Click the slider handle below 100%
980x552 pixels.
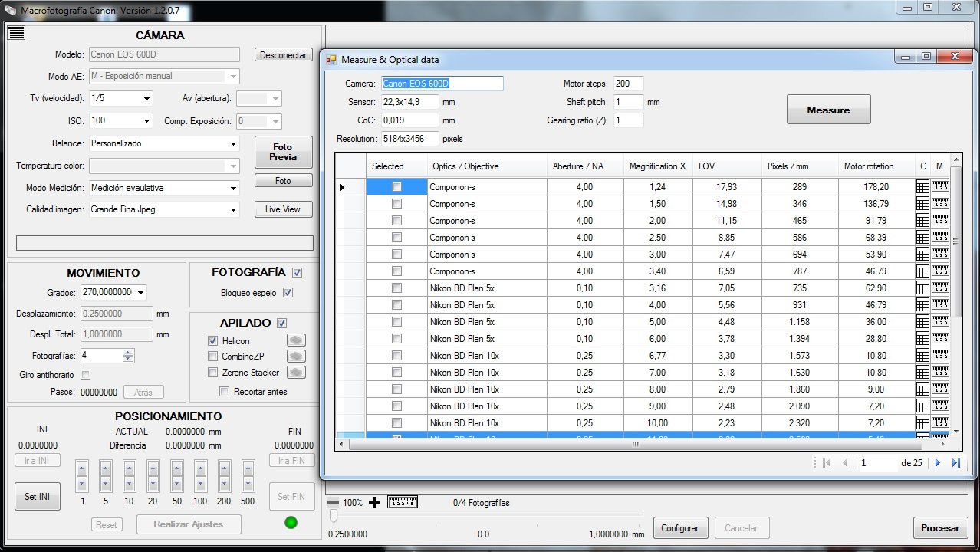333,517
